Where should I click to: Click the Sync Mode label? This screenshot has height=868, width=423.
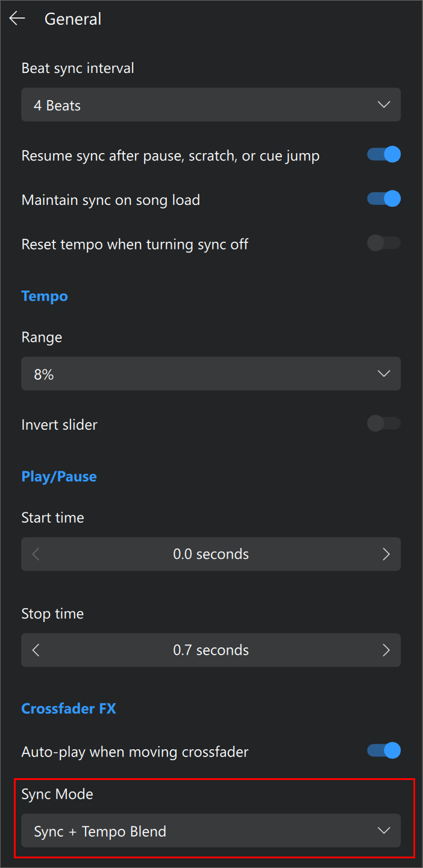click(x=57, y=794)
